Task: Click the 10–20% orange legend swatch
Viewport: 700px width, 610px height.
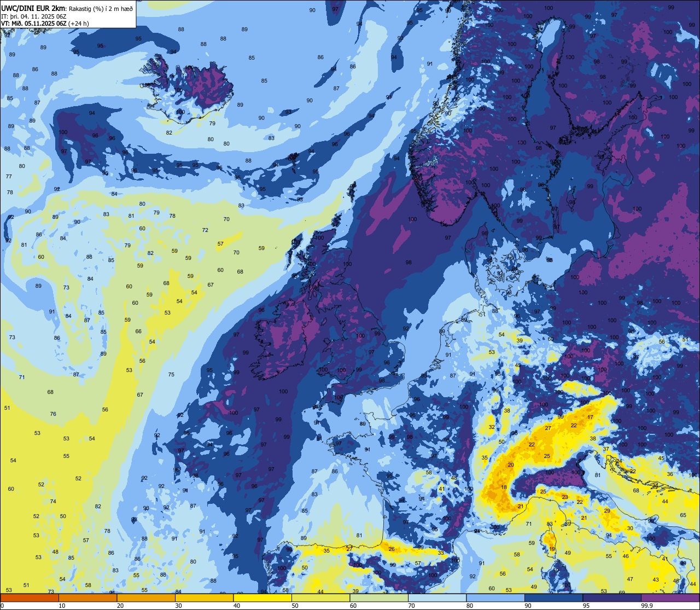Action: click(87, 597)
